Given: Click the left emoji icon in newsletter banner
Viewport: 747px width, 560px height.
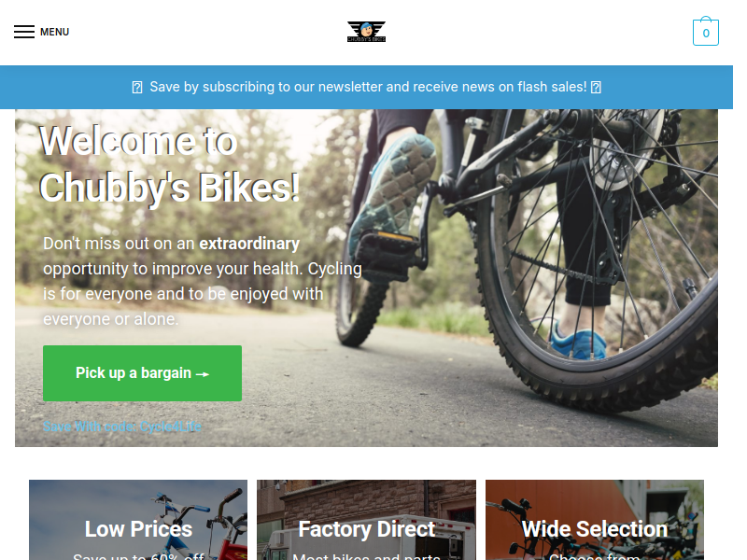Looking at the screenshot, I should pyautogui.click(x=137, y=87).
